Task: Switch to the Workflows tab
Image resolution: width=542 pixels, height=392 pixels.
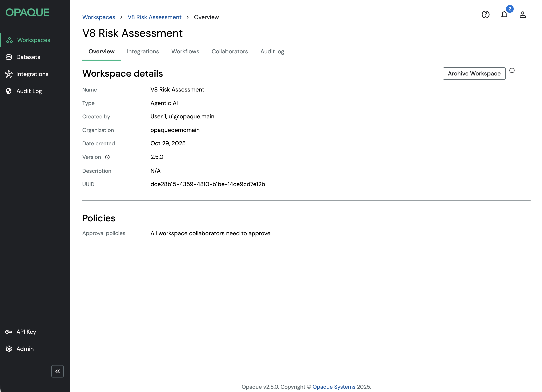Action: [185, 52]
